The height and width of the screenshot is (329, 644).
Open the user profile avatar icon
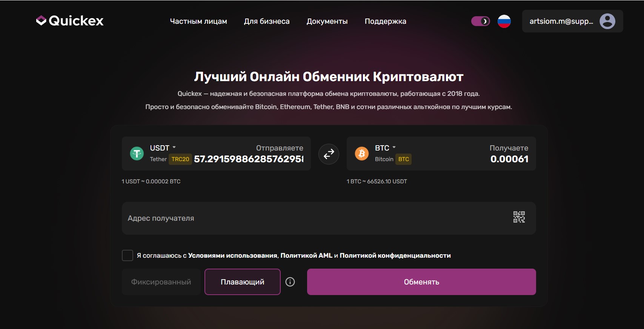[x=607, y=21]
